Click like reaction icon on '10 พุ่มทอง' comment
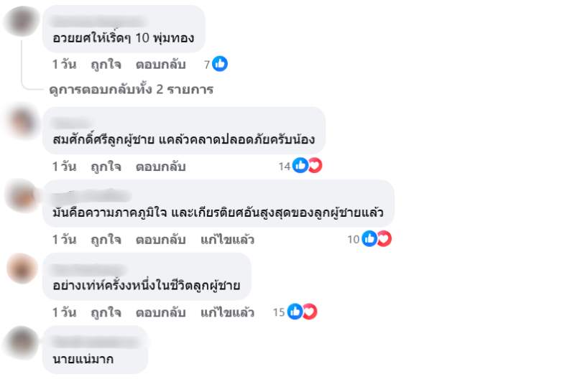The image size is (575, 392). (220, 64)
